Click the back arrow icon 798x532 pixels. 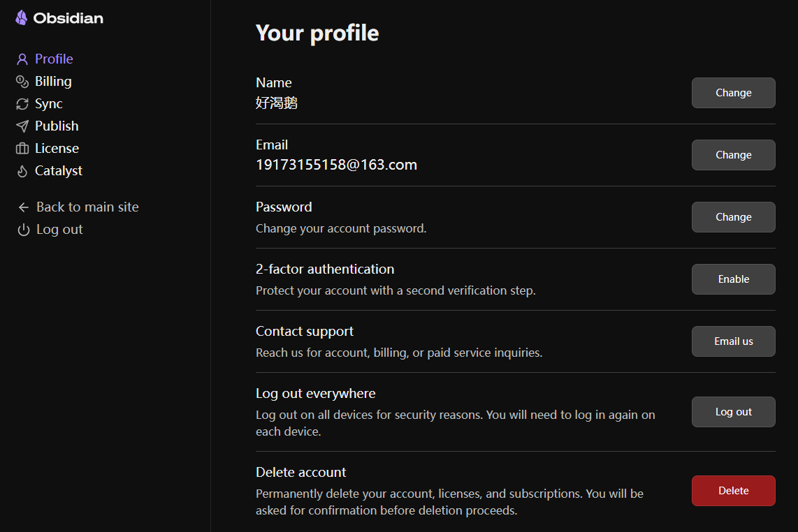click(24, 207)
